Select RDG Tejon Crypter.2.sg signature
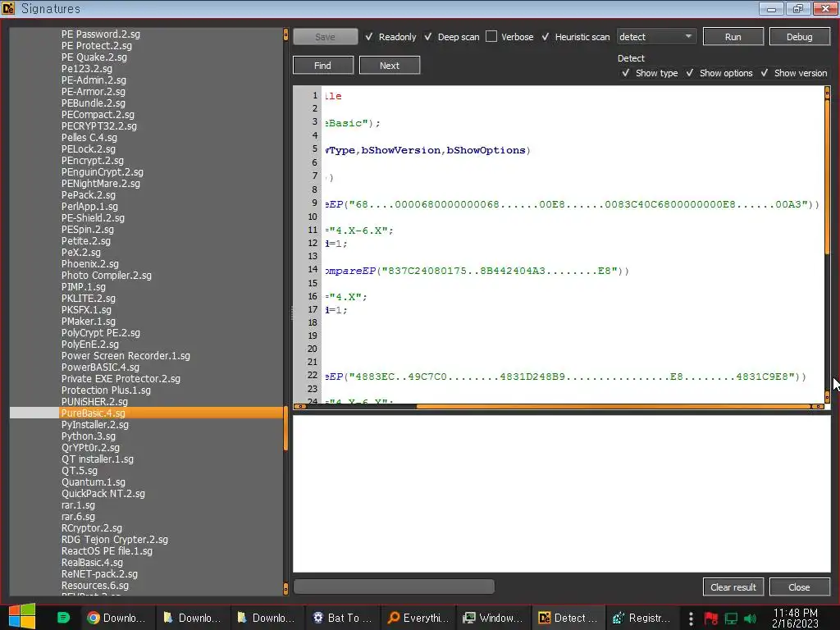 tap(115, 540)
